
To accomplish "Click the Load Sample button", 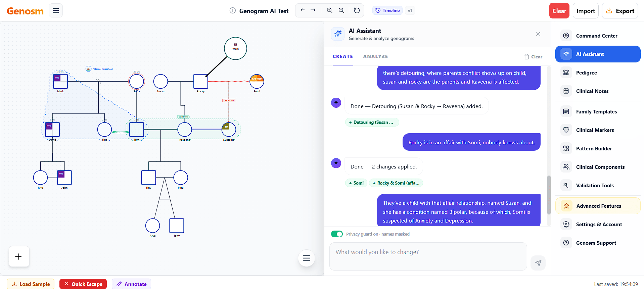I will [x=31, y=284].
